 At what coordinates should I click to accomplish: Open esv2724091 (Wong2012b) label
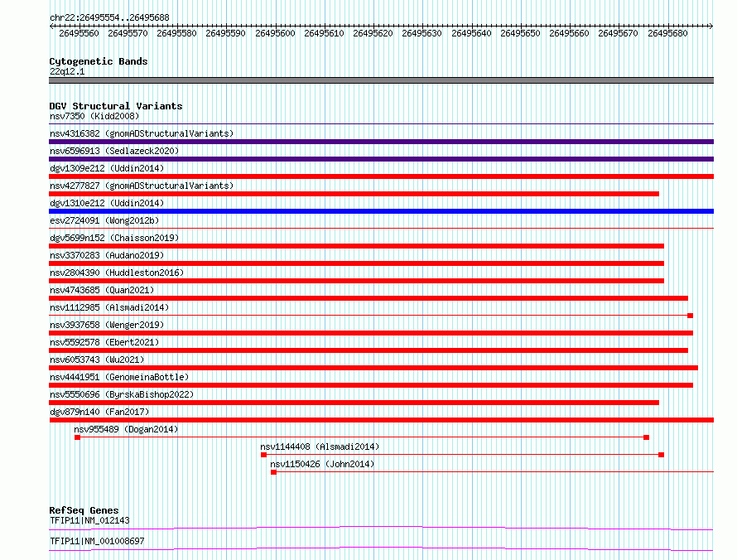tap(104, 220)
